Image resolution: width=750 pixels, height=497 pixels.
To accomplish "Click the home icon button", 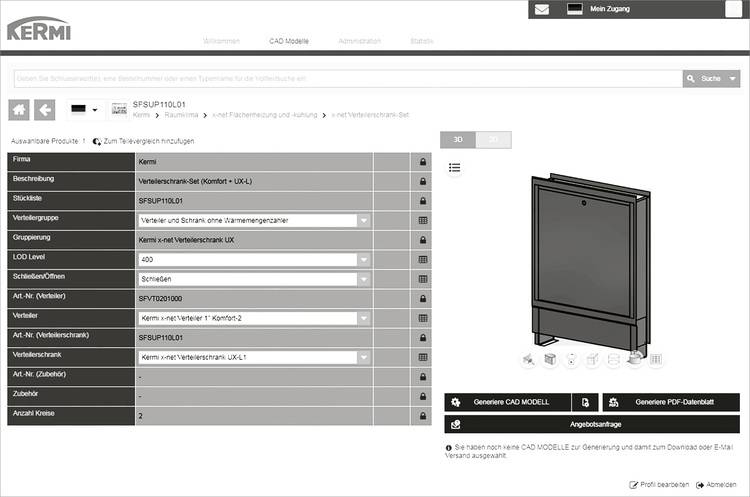I will 19,109.
